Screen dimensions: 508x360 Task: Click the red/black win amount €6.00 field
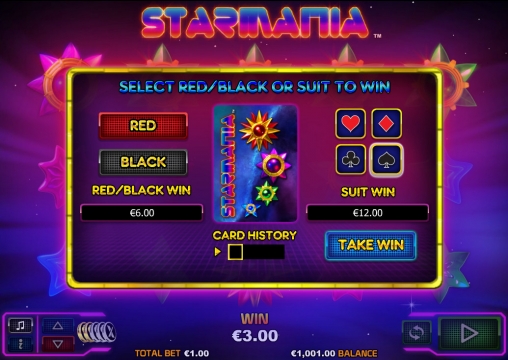click(142, 213)
